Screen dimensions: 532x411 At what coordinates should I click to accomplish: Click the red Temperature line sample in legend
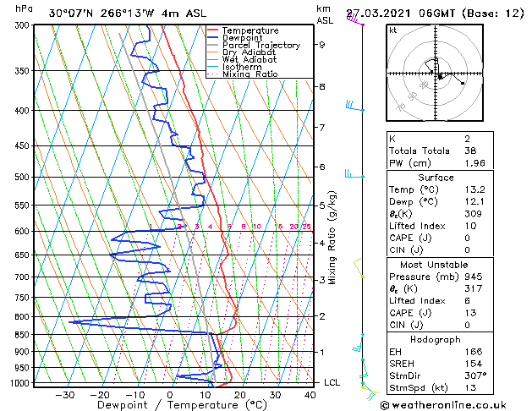point(213,30)
